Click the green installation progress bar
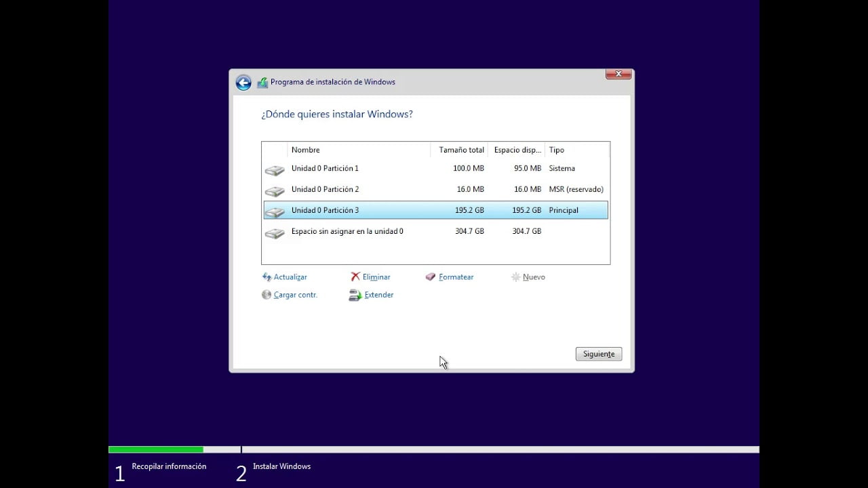868x488 pixels. [x=156, y=449]
